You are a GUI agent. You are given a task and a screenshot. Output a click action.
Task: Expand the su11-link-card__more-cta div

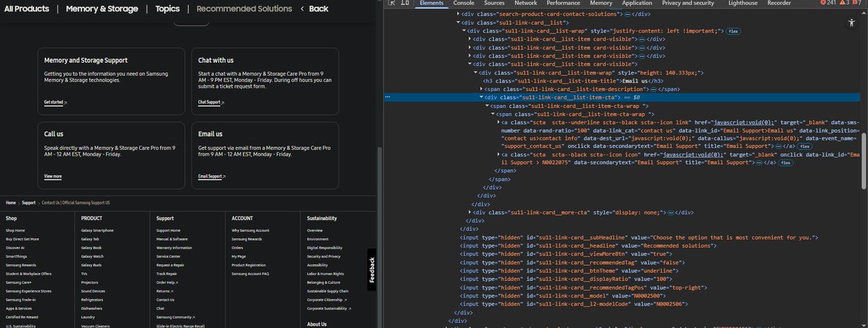pos(469,211)
